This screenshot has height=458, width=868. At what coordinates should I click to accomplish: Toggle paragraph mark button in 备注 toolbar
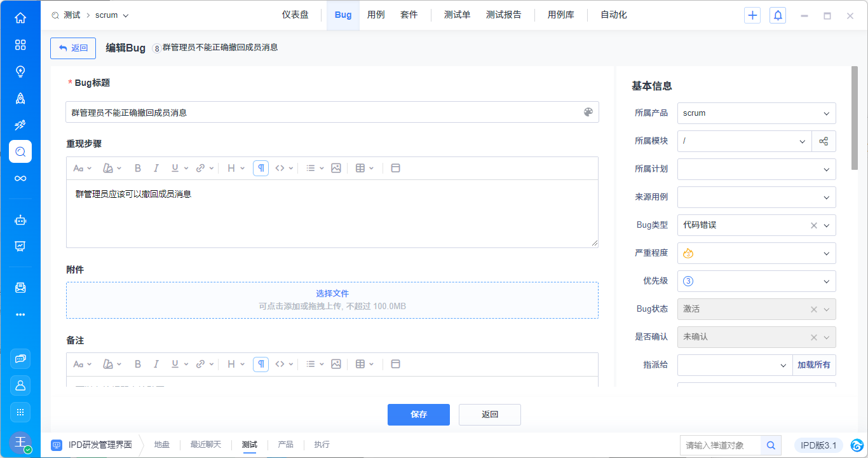pos(261,364)
